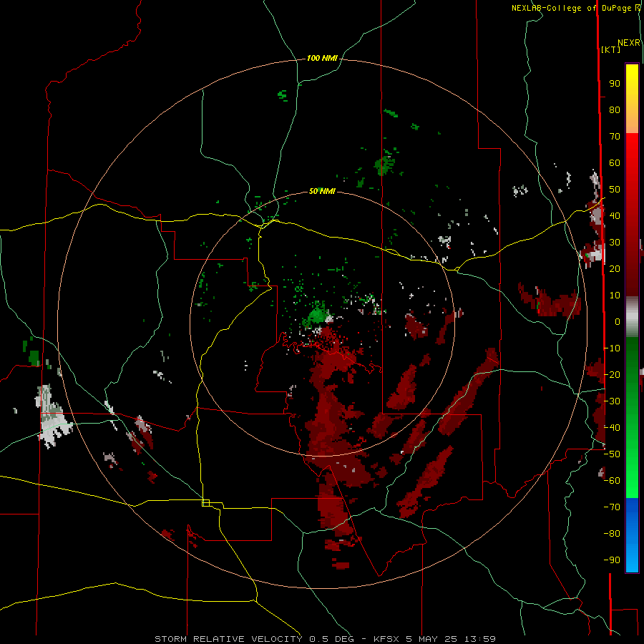Click the 40 value on velocity scale
Viewport: 644px width, 644px height.
615,216
